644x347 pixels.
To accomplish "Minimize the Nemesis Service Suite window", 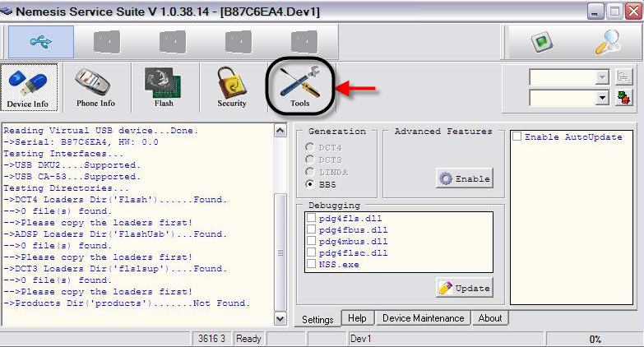I will 595,11.
